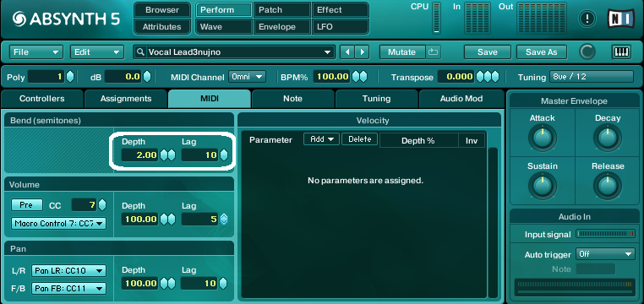644x304 pixels.
Task: Click the Mutate button
Action: [x=402, y=52]
